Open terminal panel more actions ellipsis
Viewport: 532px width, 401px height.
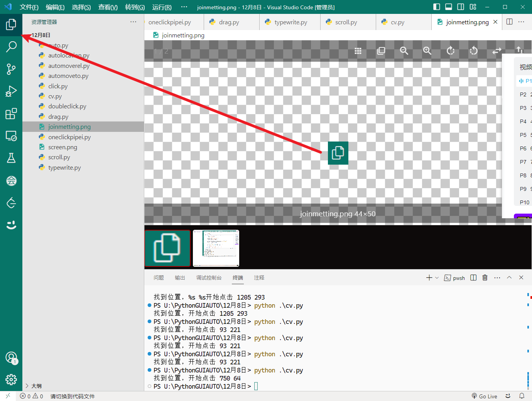click(x=497, y=278)
